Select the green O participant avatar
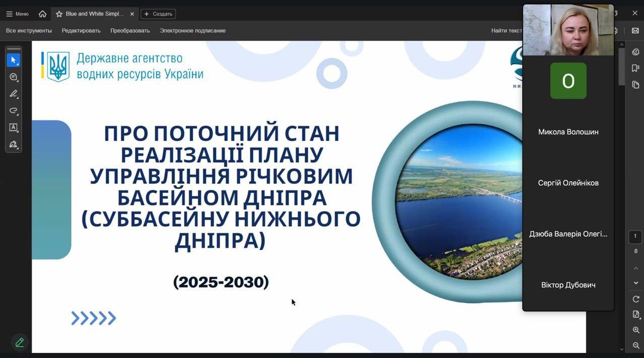The width and height of the screenshot is (644, 358). (x=568, y=81)
